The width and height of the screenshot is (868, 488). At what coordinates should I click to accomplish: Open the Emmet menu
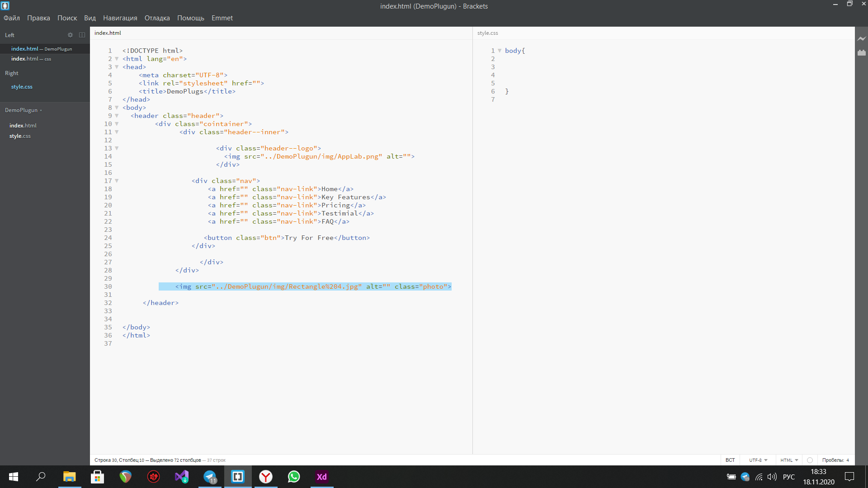(222, 18)
